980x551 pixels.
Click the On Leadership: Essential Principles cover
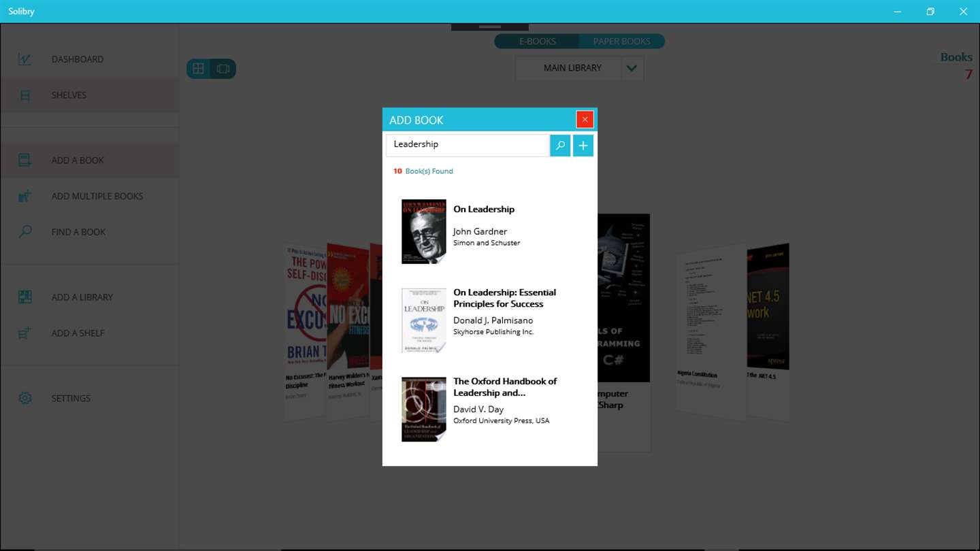click(424, 320)
